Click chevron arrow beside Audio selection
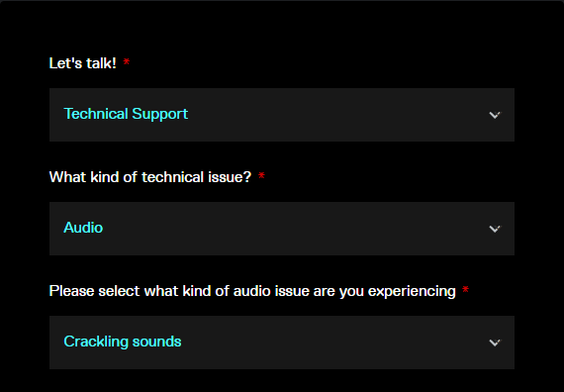Screen dimensions: 564x392 pyautogui.click(x=495, y=229)
